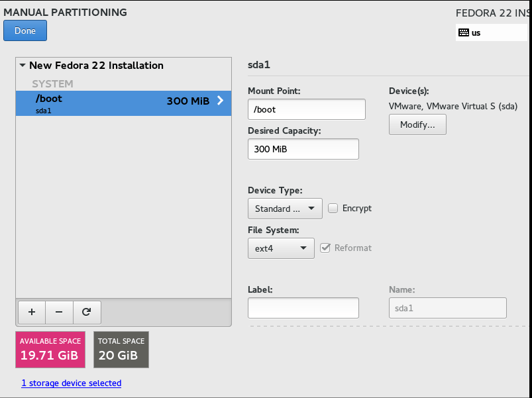
Task: Click the us keyboard layout label
Action: click(x=476, y=33)
